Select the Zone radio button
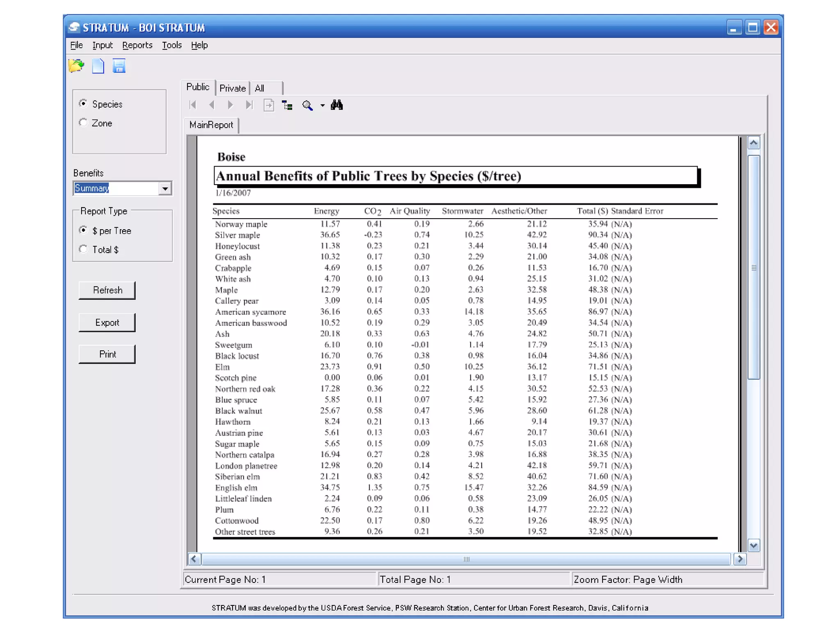The height and width of the screenshot is (630, 840). pyautogui.click(x=83, y=123)
